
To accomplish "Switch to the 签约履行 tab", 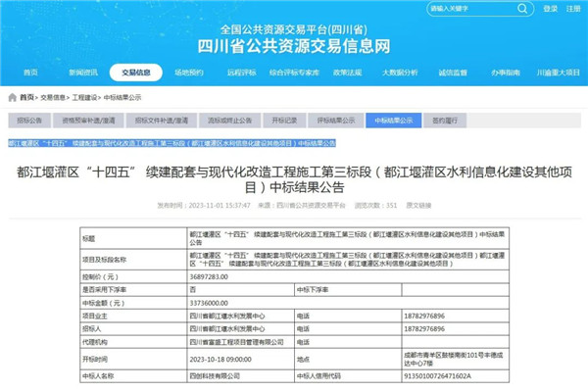I will click(x=445, y=121).
